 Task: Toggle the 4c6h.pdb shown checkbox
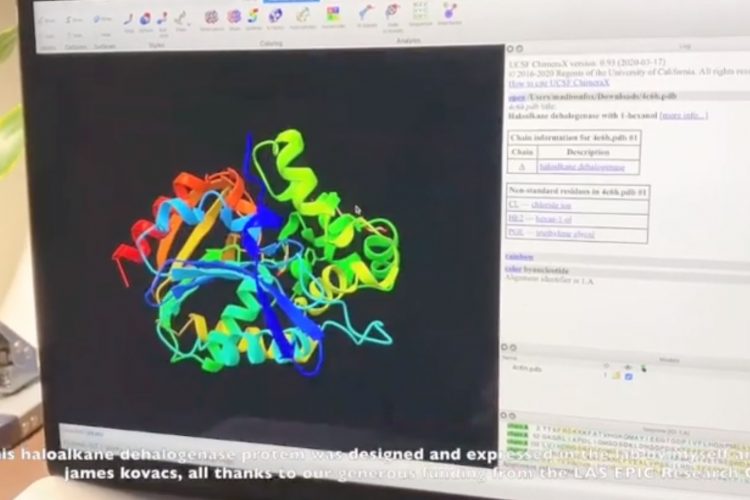click(629, 377)
